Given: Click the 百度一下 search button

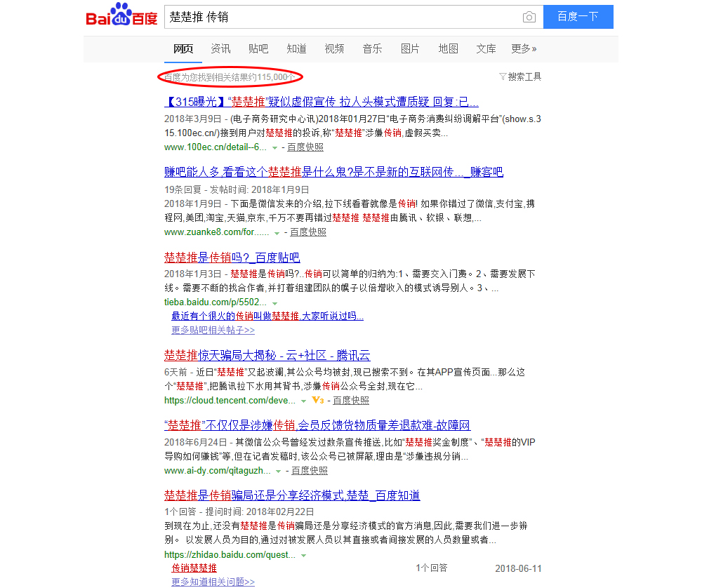Looking at the screenshot, I should tap(578, 17).
